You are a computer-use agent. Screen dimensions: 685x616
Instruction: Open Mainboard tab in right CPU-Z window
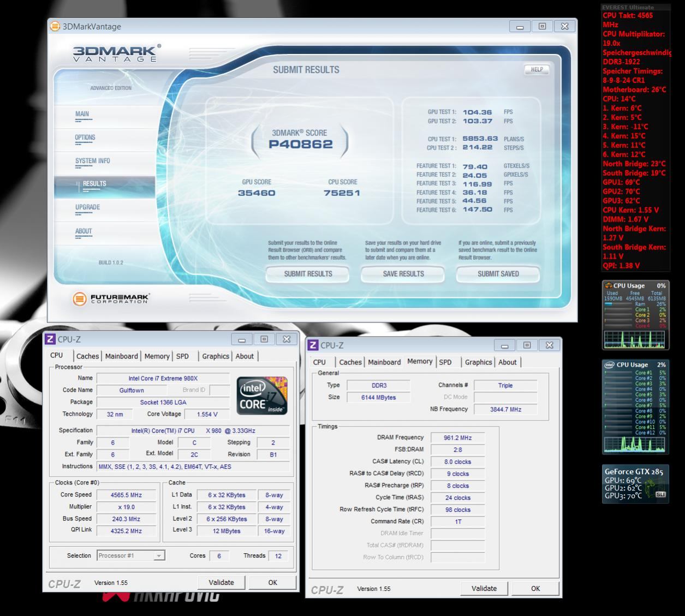384,362
